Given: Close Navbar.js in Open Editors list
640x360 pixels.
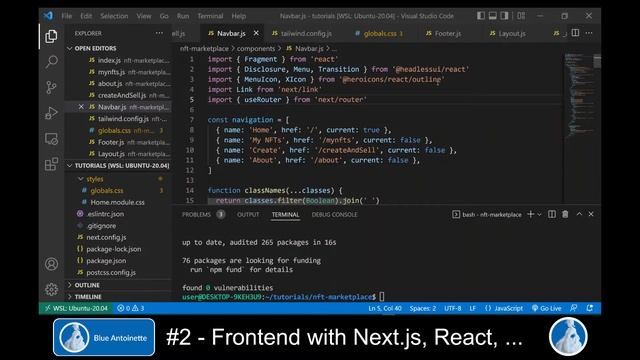Looking at the screenshot, I should coord(81,107).
